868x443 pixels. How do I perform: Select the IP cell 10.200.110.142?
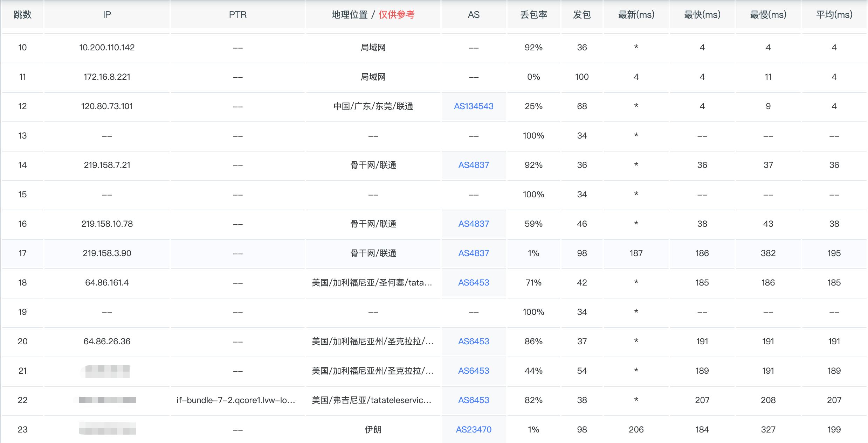(107, 47)
